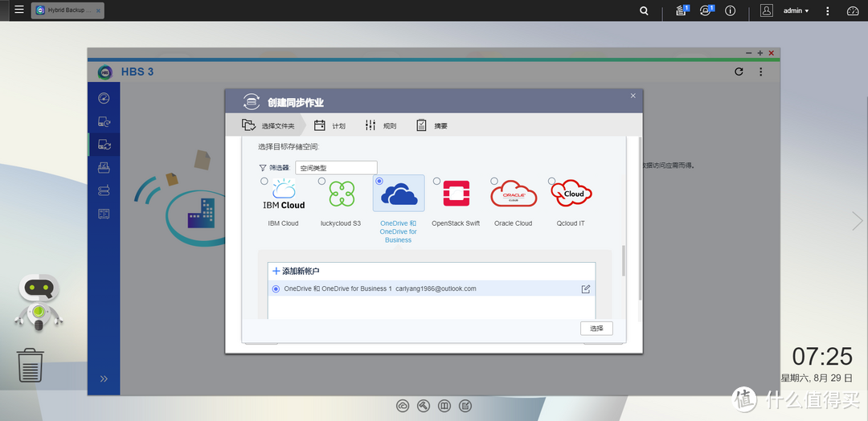
Task: Click the Oracle Cloud logo
Action: click(514, 194)
